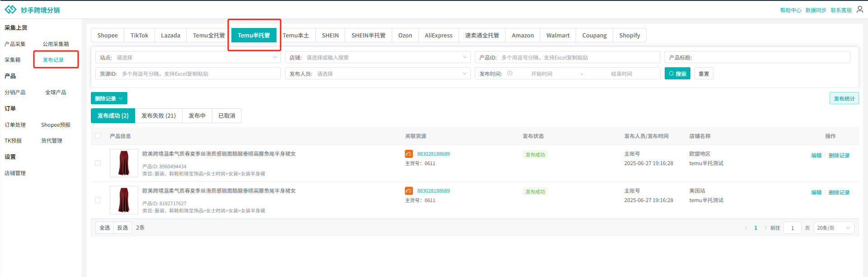Switch to the Shopify tab
868x277 pixels.
(x=630, y=35)
